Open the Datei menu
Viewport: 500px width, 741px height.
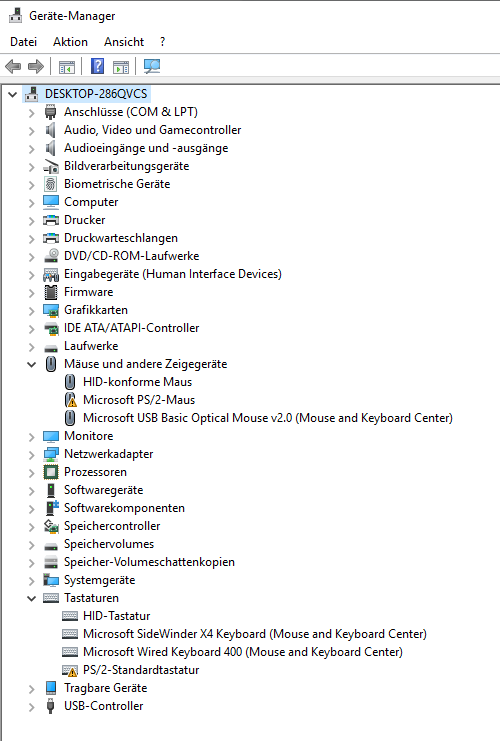pos(23,42)
